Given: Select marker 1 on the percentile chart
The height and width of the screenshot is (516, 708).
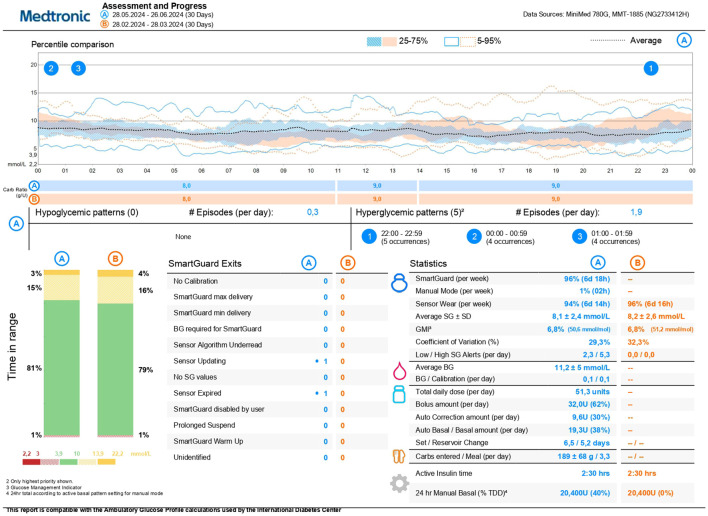Looking at the screenshot, I should (x=651, y=68).
